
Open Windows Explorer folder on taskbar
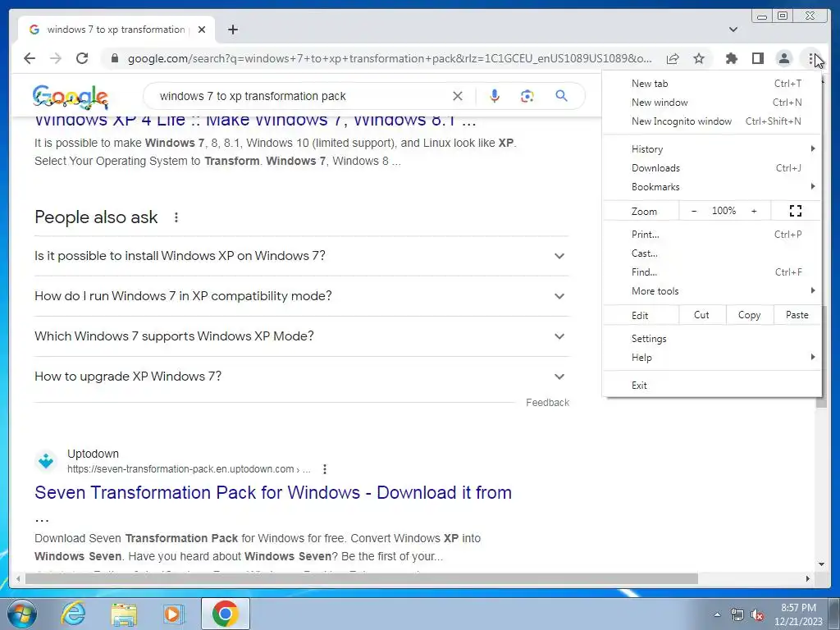124,614
